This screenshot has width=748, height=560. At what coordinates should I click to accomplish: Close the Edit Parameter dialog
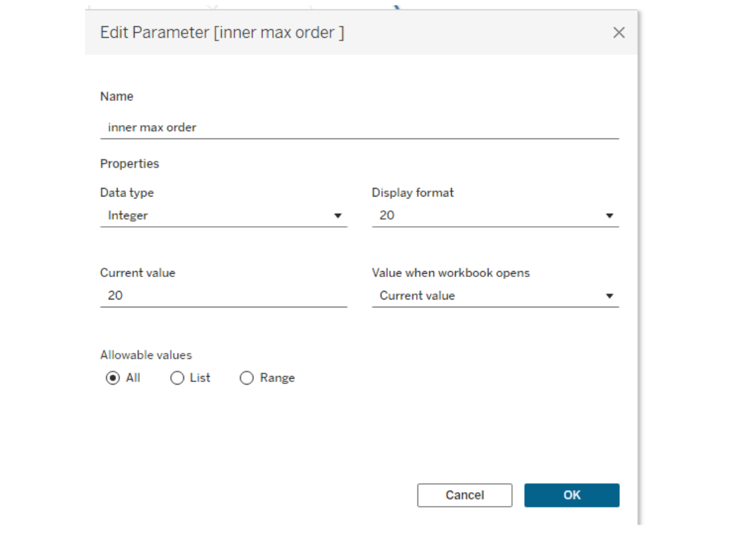(618, 32)
